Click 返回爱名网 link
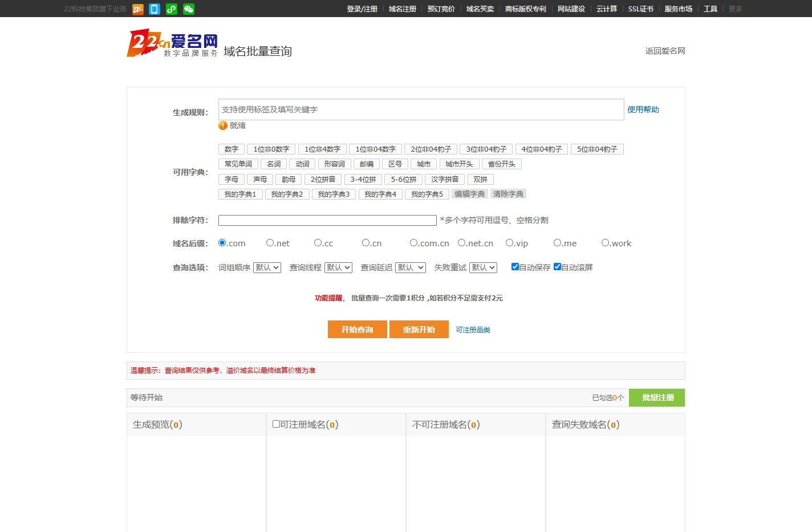Screen dimensions: 812x532 pos(665,51)
